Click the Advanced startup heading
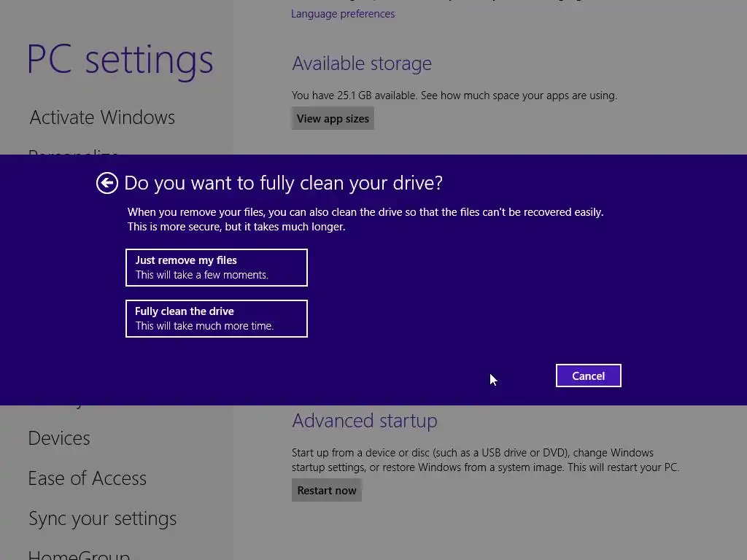 365,421
